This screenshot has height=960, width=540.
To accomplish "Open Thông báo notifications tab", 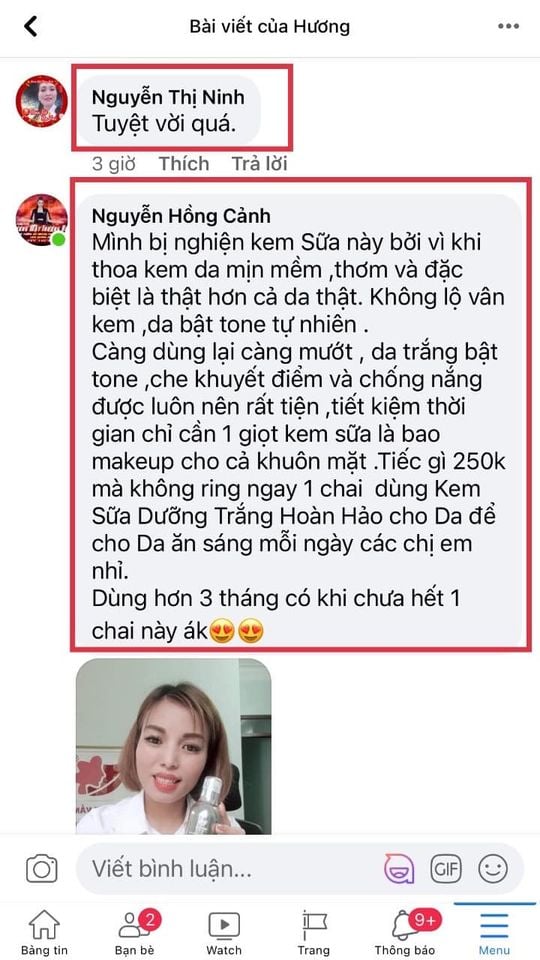I will [407, 932].
